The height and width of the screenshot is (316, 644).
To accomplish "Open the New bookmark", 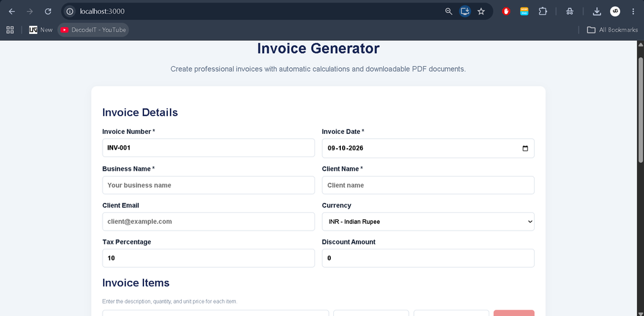I will click(x=41, y=30).
